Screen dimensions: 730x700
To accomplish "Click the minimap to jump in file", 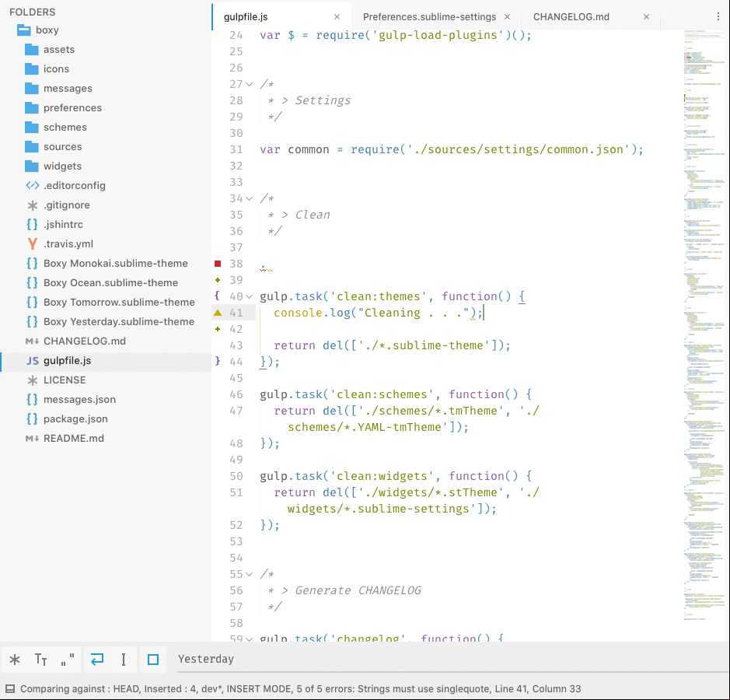I will pyautogui.click(x=704, y=326).
